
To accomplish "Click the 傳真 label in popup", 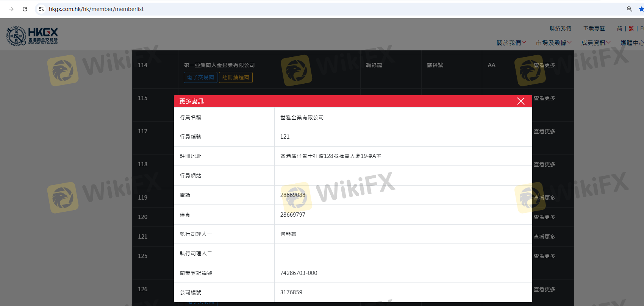I will (185, 215).
